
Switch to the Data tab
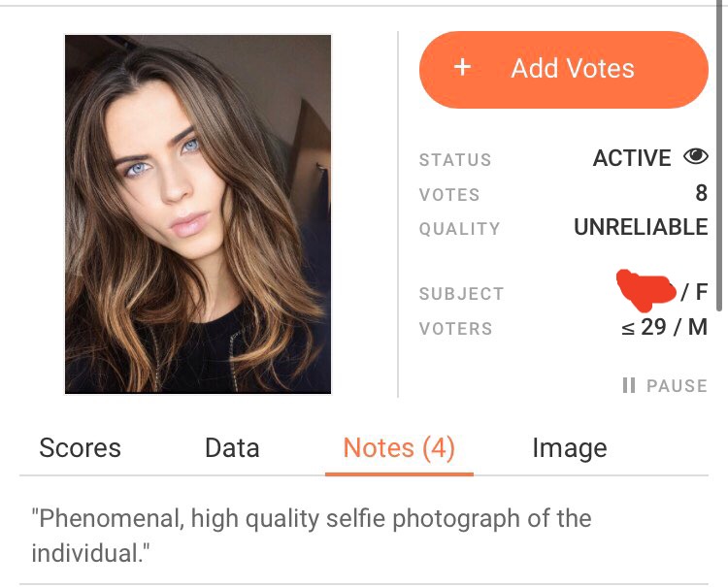coord(232,448)
